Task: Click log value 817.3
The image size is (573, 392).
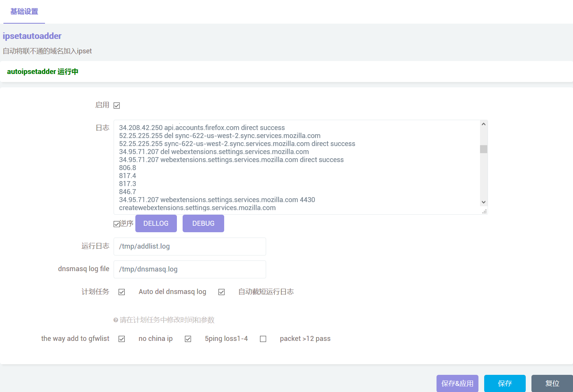Action: tap(127, 184)
